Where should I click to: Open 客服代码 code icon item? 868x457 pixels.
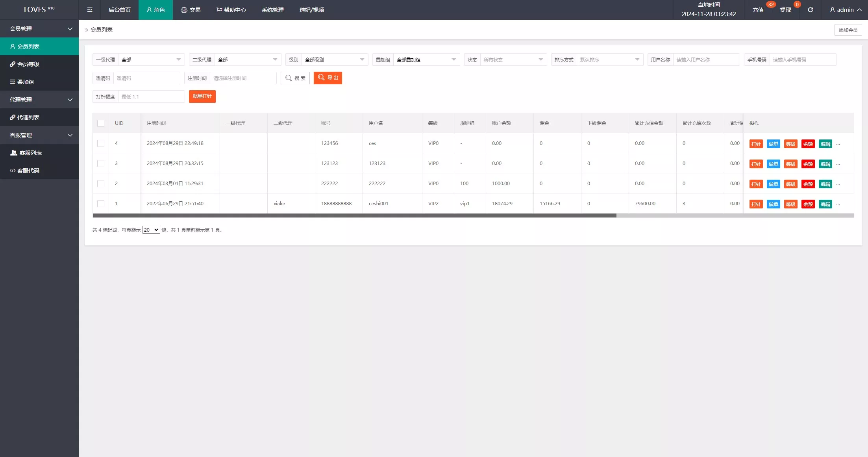click(x=13, y=171)
